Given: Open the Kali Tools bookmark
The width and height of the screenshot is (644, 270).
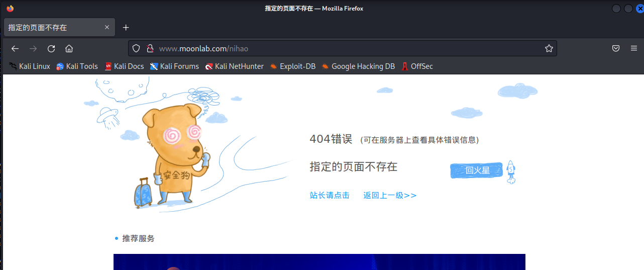Looking at the screenshot, I should point(77,66).
